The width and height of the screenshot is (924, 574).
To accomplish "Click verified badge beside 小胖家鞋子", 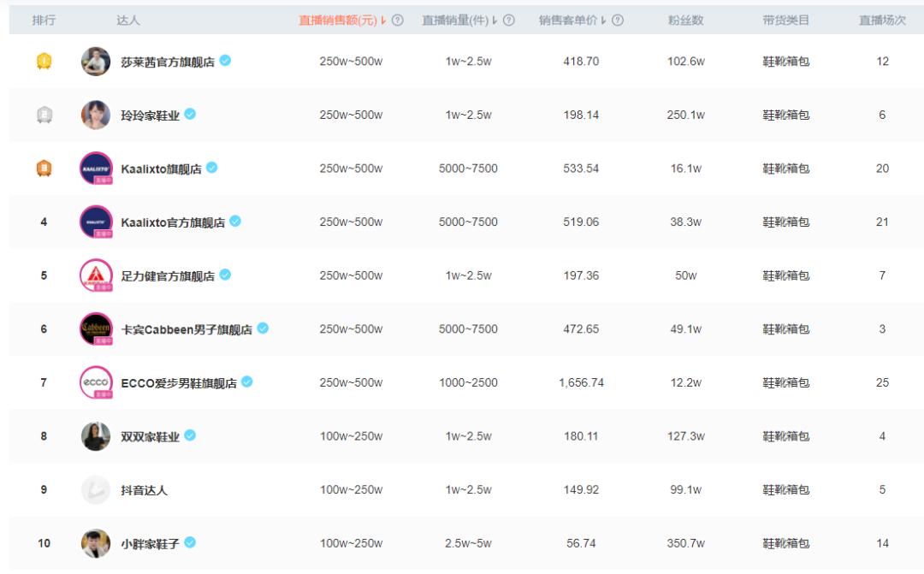I will tap(190, 542).
